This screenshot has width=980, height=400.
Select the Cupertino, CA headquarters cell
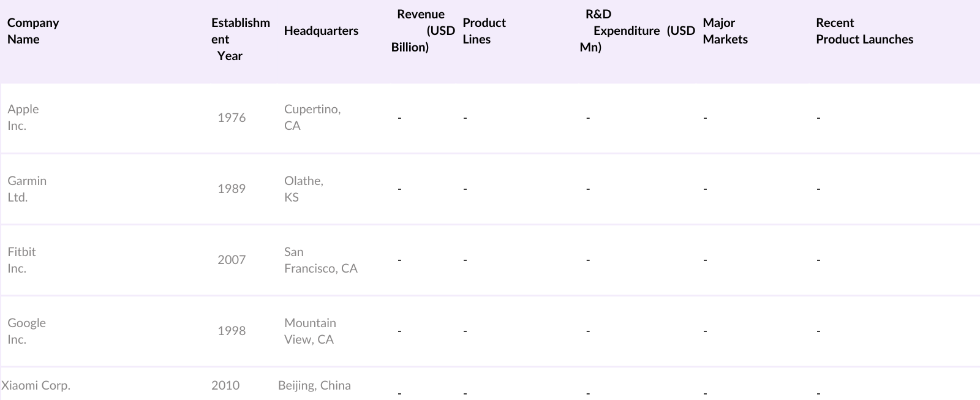pos(312,118)
